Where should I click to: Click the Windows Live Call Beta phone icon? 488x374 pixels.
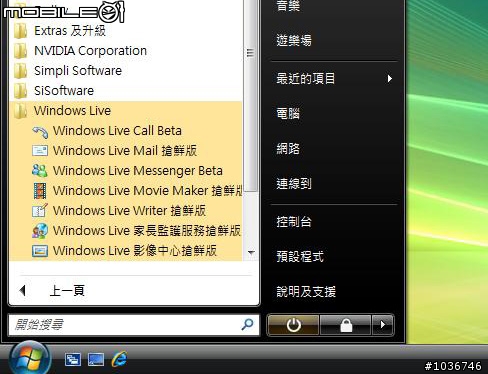[x=40, y=131]
